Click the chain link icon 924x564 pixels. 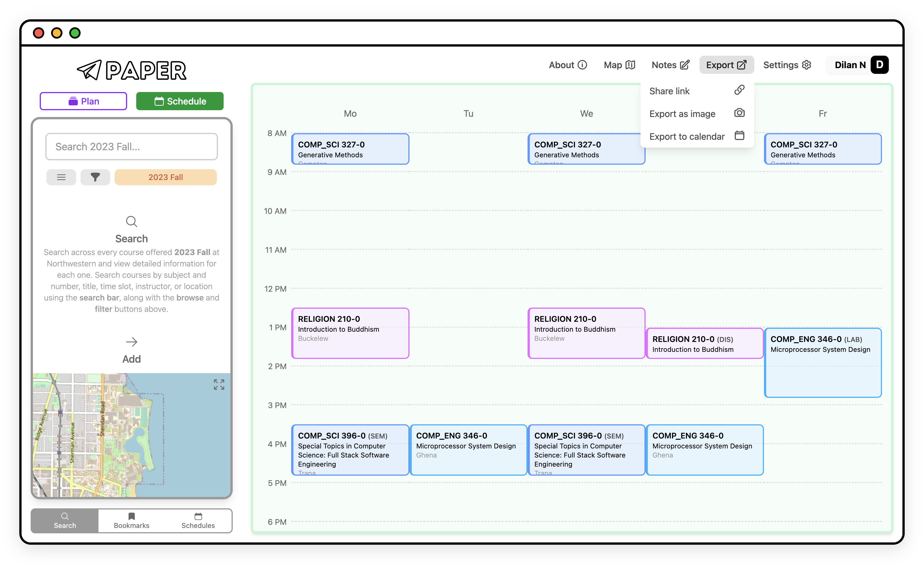[739, 90]
